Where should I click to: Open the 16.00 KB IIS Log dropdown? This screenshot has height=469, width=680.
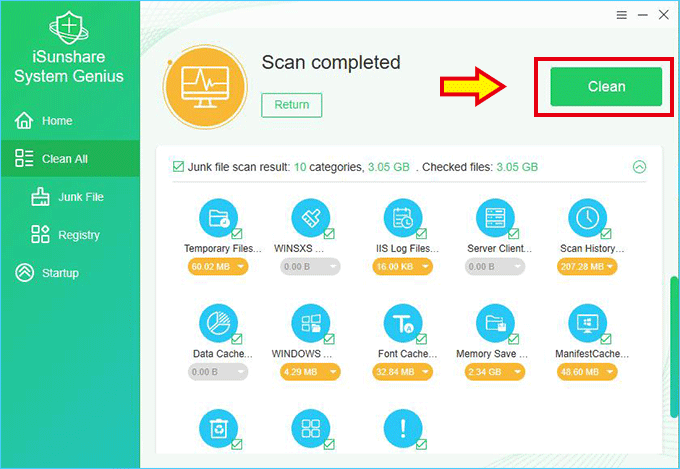[403, 266]
